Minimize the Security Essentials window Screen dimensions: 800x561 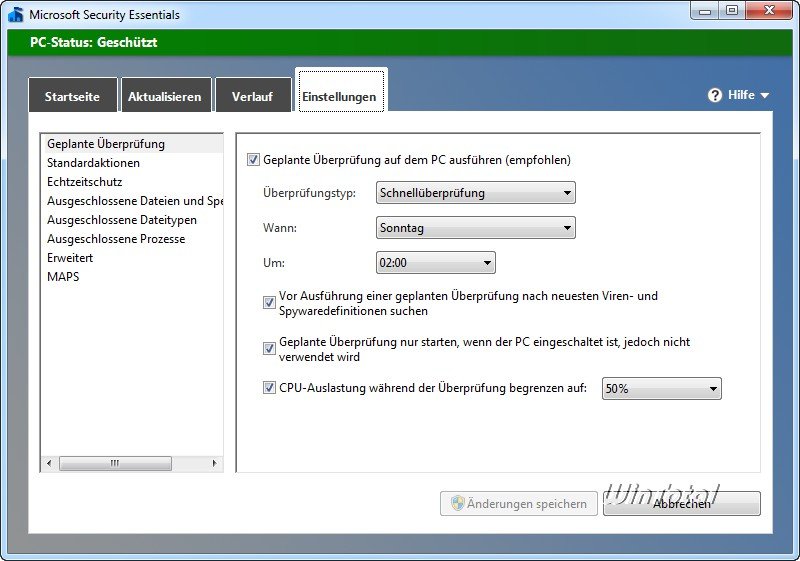pos(705,11)
